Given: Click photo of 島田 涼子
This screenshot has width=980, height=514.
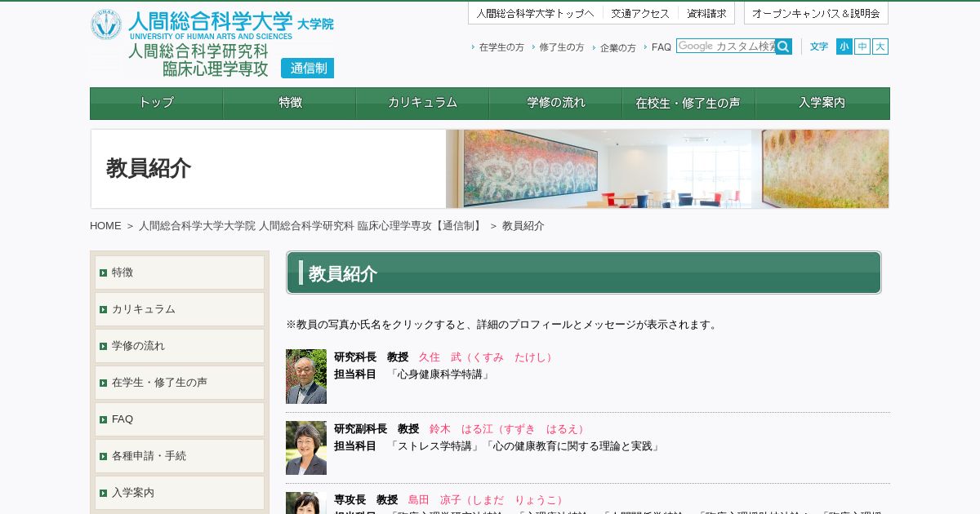Looking at the screenshot, I should pos(306,503).
